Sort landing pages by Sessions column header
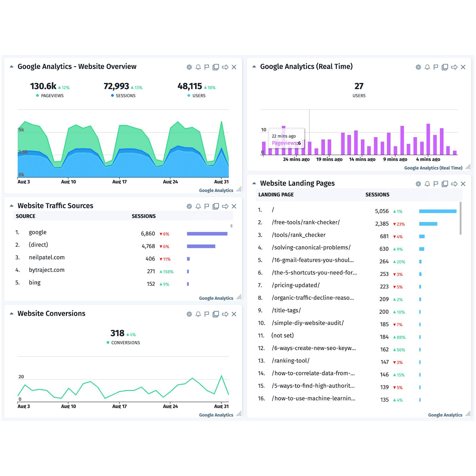The image size is (476, 476). 377,195
